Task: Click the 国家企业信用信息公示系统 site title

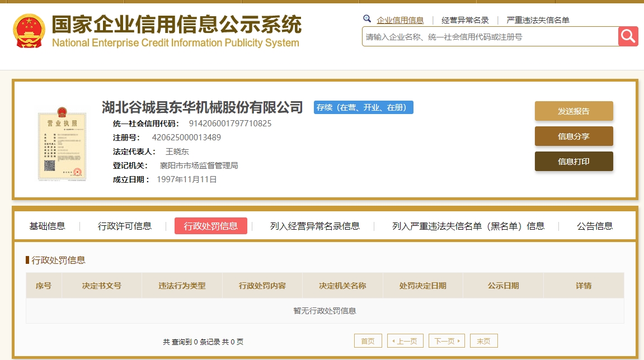Action: [177, 24]
